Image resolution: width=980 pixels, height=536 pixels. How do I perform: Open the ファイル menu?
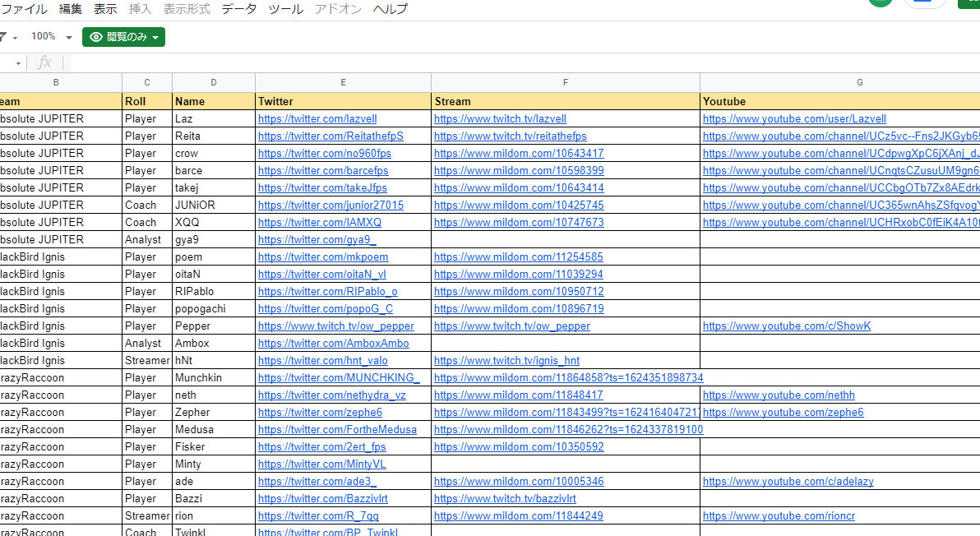[24, 9]
